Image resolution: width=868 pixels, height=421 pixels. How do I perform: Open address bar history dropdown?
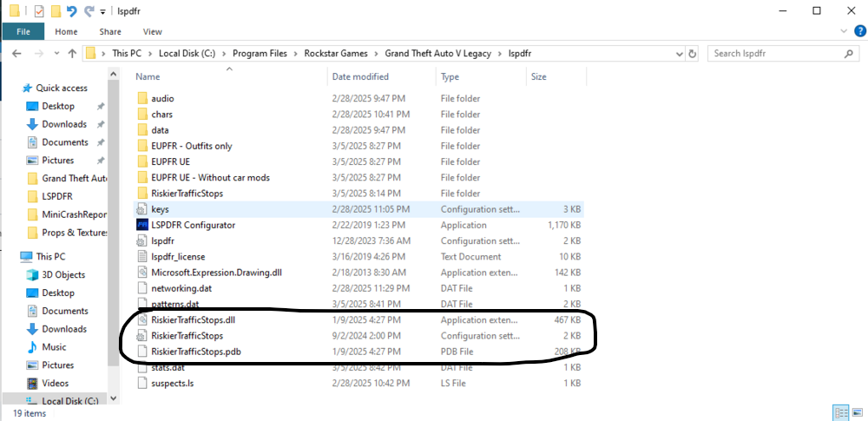pos(680,55)
